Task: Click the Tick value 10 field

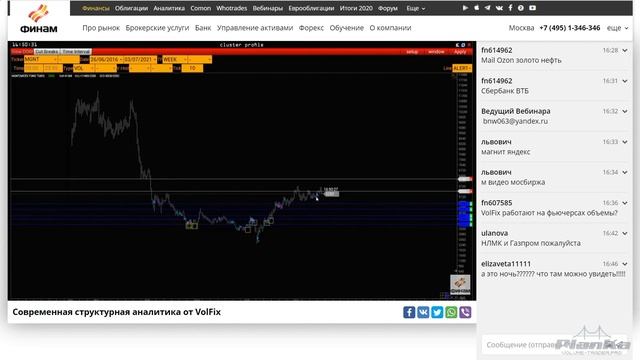Action: 192,68
